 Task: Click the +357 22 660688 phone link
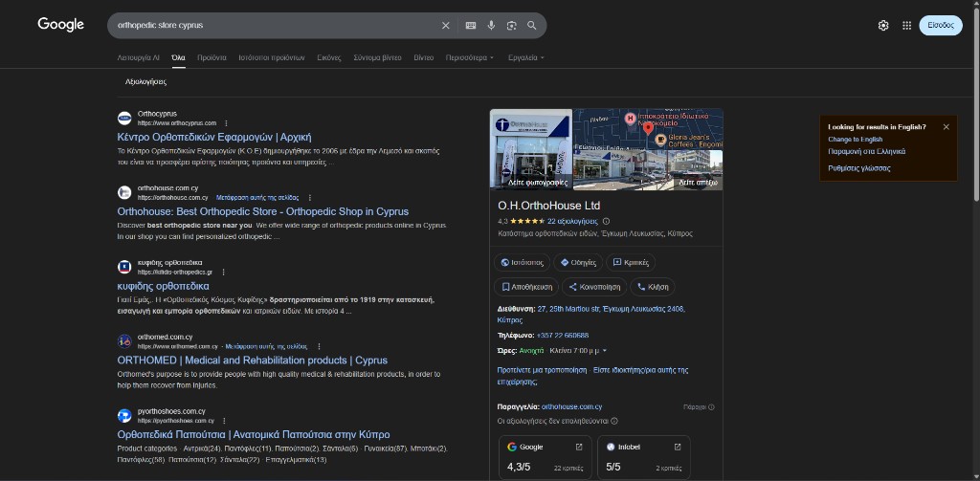tap(563, 336)
